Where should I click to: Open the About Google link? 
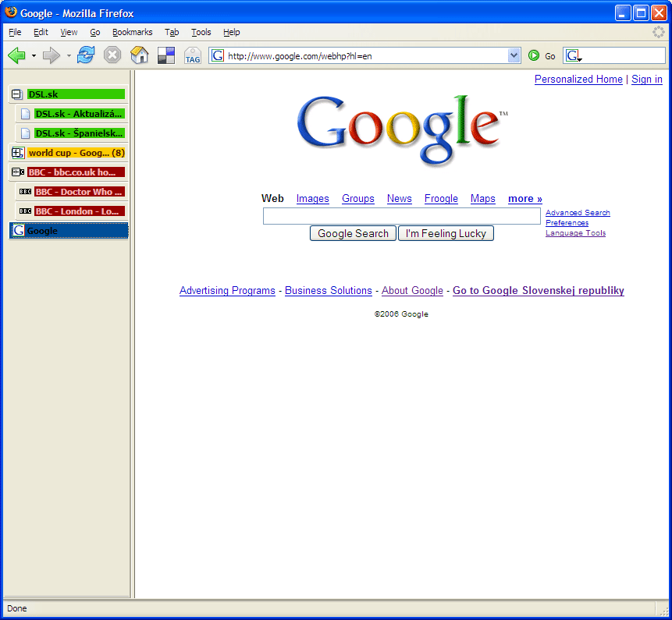point(412,291)
